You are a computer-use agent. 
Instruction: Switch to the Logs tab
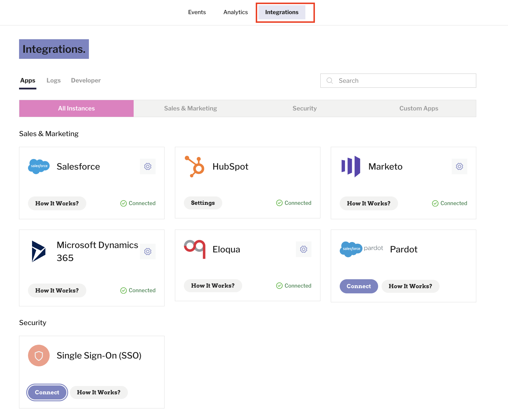click(54, 80)
